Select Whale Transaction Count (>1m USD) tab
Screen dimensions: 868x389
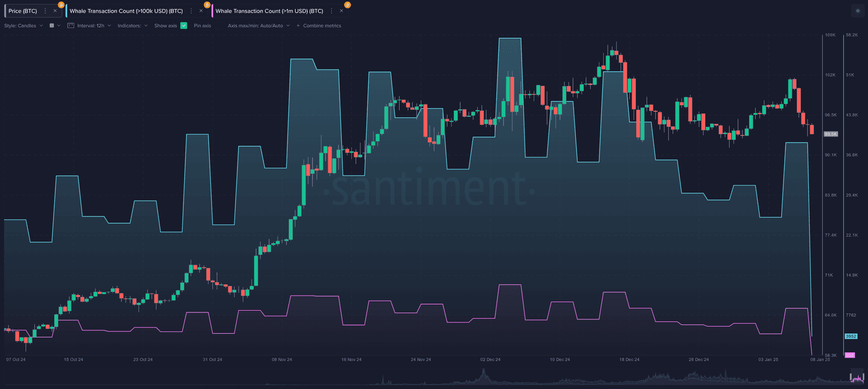[x=269, y=11]
